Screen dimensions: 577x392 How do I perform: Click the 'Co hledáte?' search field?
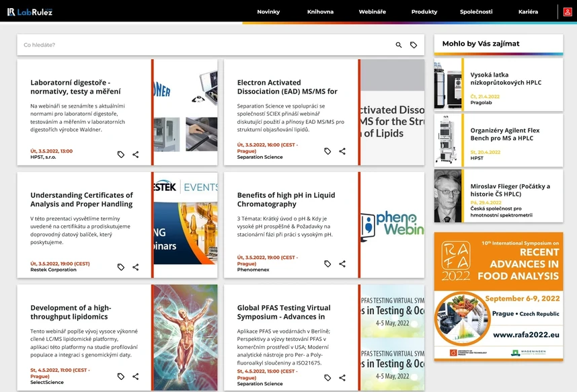tap(206, 45)
